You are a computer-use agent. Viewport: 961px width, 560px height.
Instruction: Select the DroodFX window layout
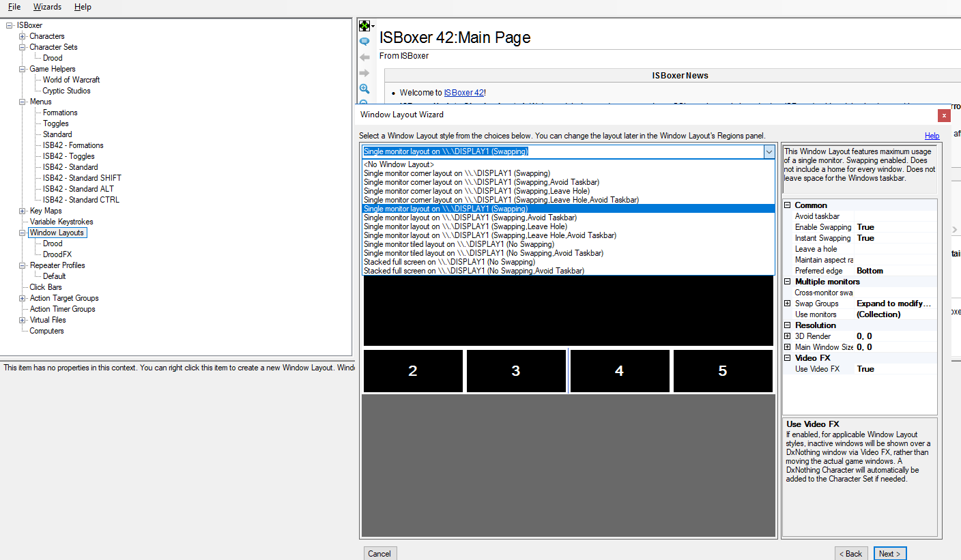(57, 254)
